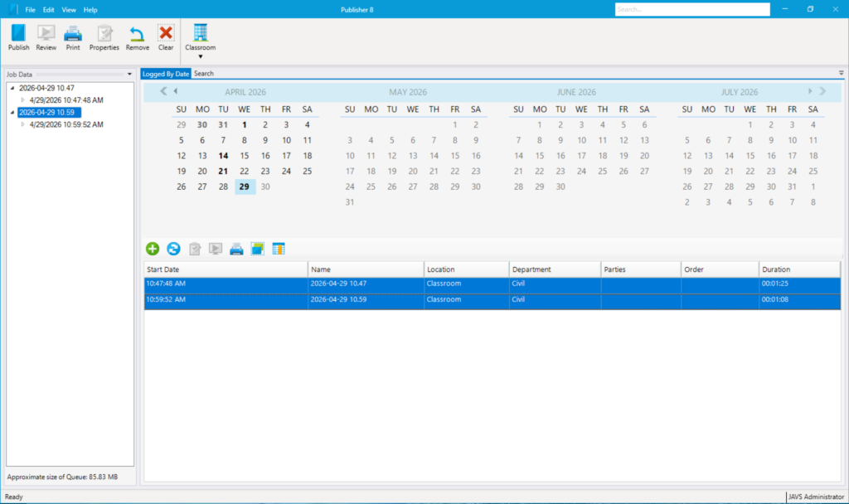
Task: Click the small printer icon above table
Action: pyautogui.click(x=236, y=249)
